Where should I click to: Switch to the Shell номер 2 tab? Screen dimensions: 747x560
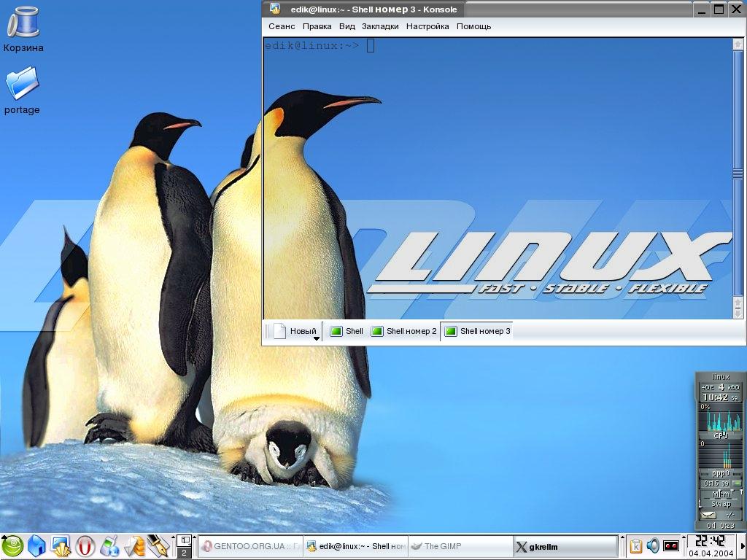(403, 331)
